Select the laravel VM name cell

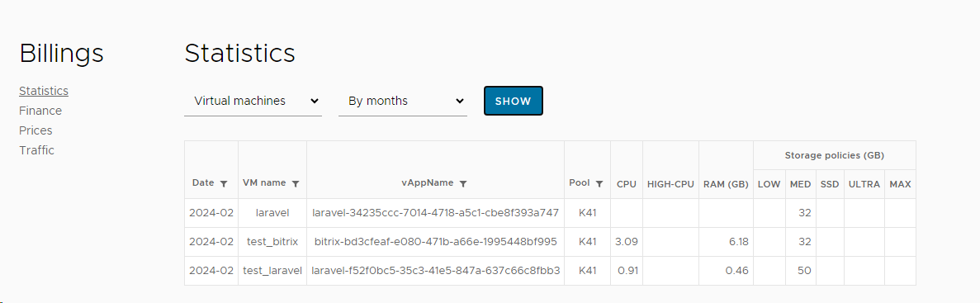pyautogui.click(x=272, y=213)
